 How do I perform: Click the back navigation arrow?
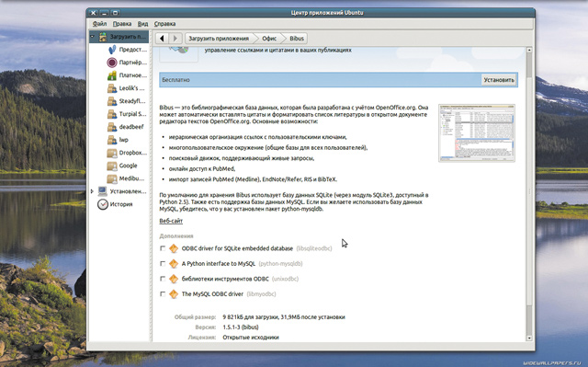click(x=162, y=39)
